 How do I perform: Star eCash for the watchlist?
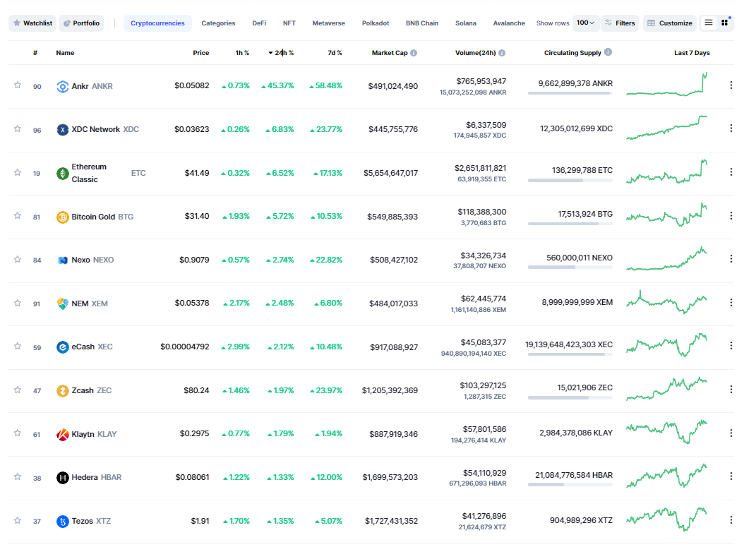coord(18,346)
